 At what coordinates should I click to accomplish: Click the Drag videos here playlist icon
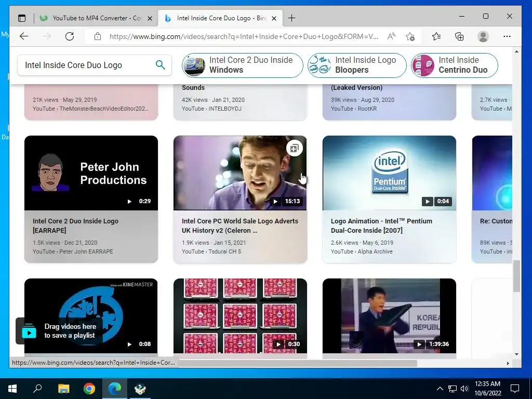pyautogui.click(x=29, y=331)
